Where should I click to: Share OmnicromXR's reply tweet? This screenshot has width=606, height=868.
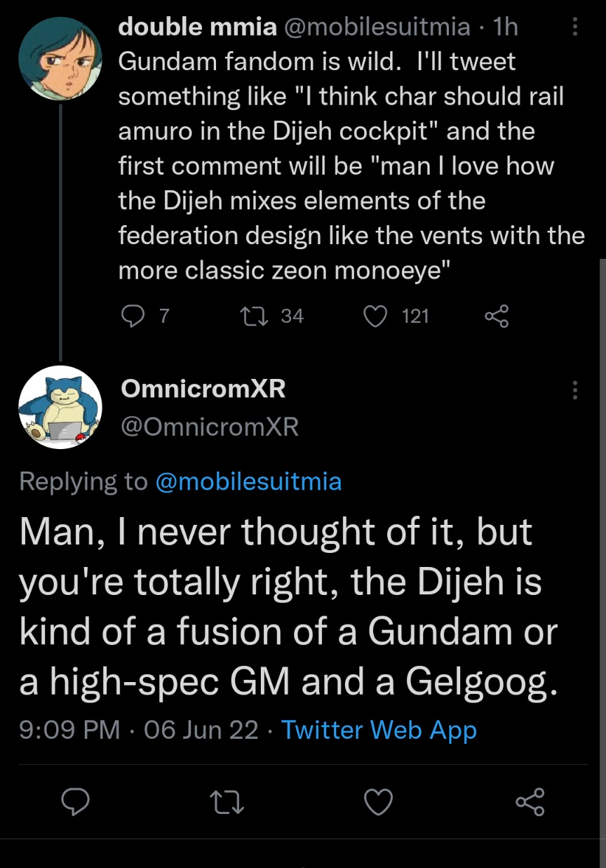(530, 802)
